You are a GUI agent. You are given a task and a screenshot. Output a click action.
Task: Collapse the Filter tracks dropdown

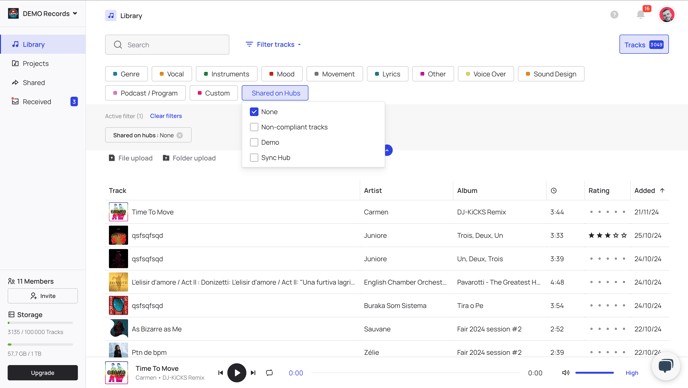point(273,44)
